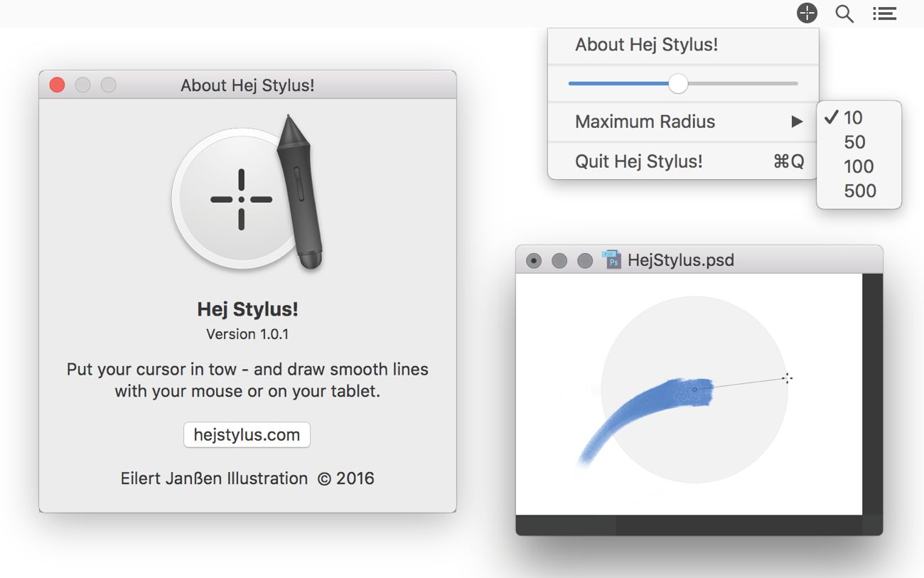Close the About Hej Stylus! window

tap(58, 85)
